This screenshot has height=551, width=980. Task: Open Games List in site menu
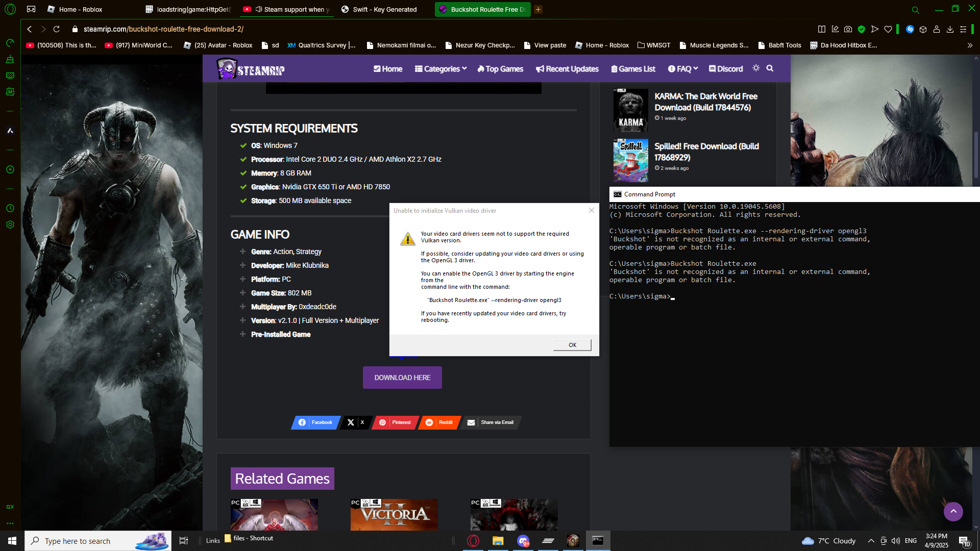(633, 69)
